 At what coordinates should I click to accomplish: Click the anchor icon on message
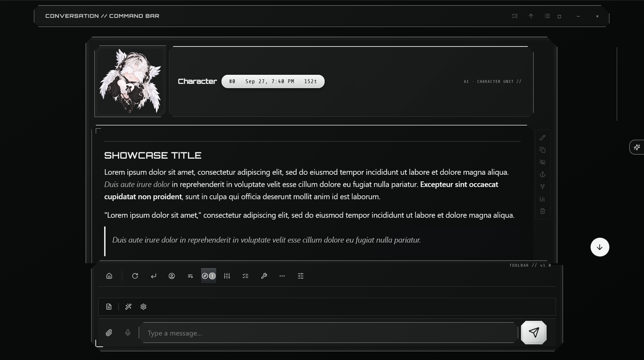543,174
